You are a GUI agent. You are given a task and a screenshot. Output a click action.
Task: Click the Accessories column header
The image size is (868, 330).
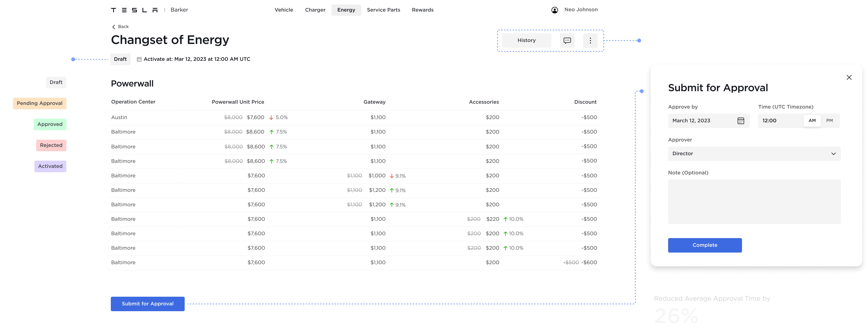tap(484, 102)
